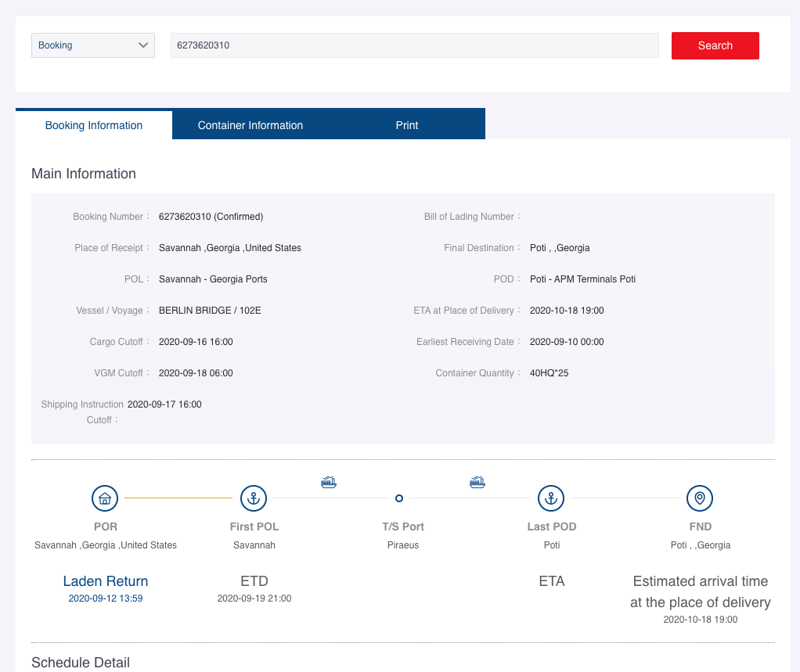This screenshot has height=672, width=800.
Task: Click container quantity value 40HQ*25
Action: tap(549, 373)
